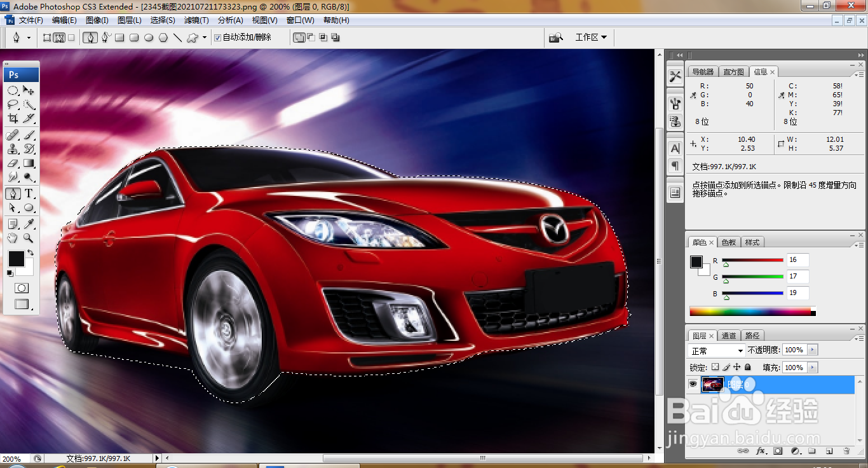The image size is (868, 468).
Task: Switch to the 导航器 tab
Action: 703,72
